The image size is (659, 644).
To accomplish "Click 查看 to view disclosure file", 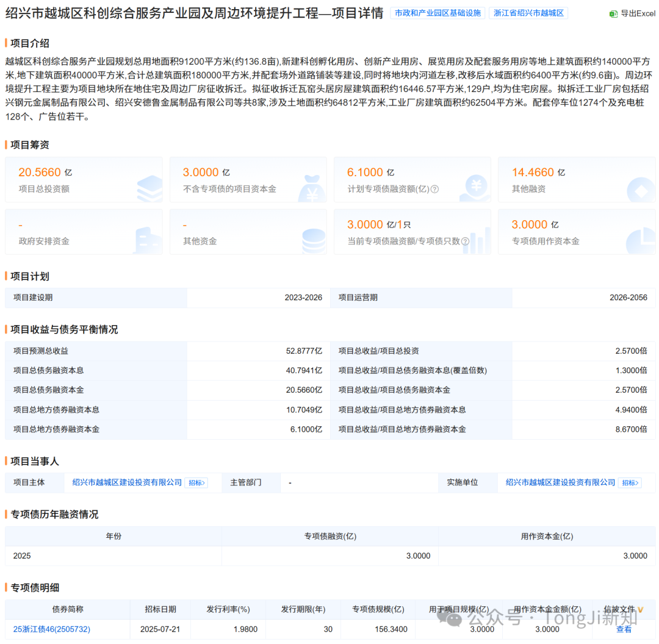I will [x=624, y=629].
